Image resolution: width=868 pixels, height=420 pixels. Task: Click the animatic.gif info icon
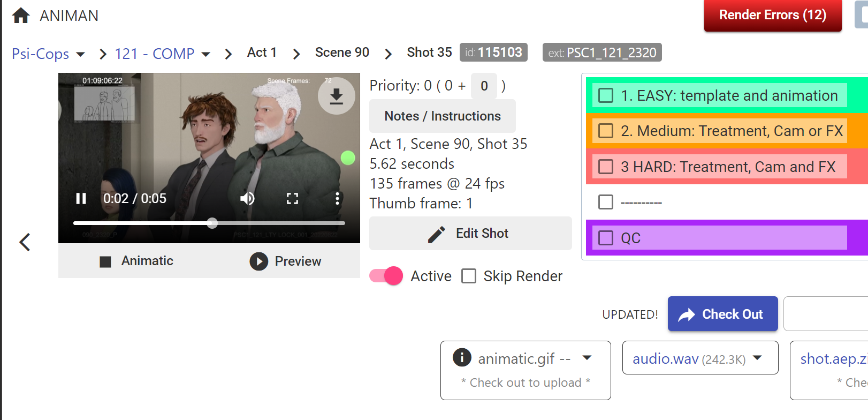tap(462, 357)
